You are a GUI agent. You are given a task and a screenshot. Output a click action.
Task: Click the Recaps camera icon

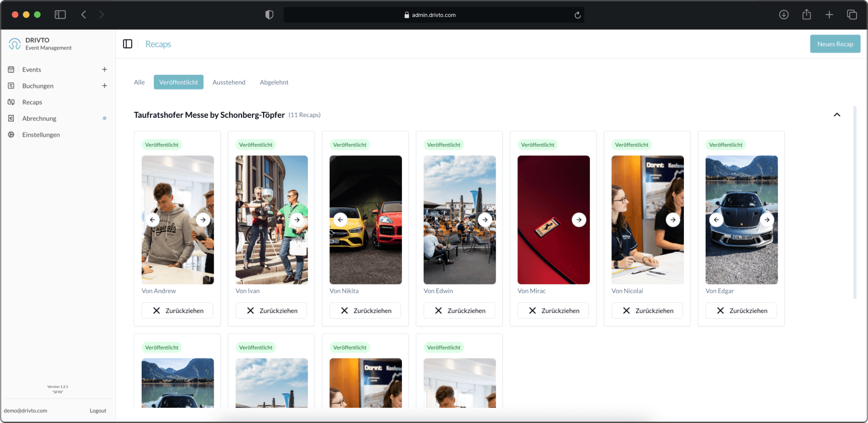(x=11, y=102)
